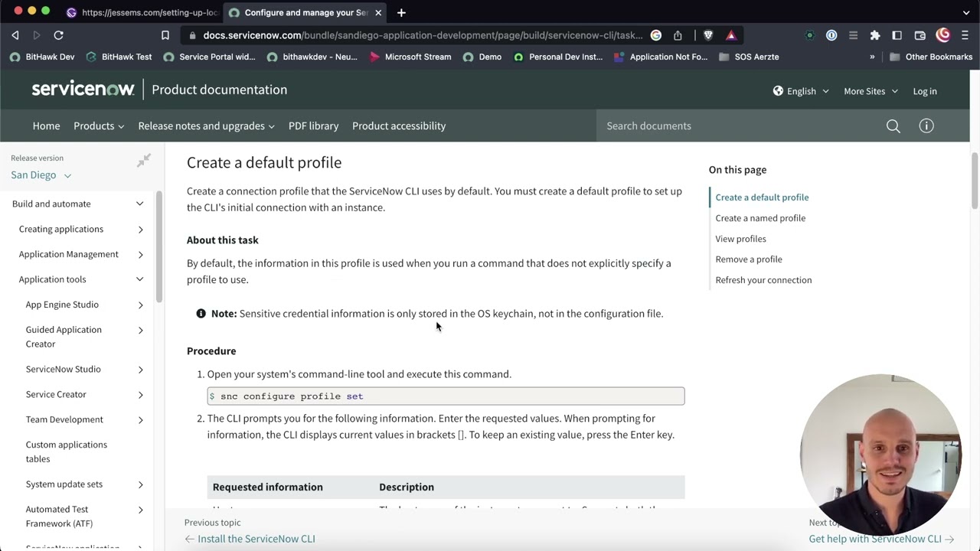The image size is (980, 551).
Task: Change San Diego release version
Action: (x=41, y=175)
